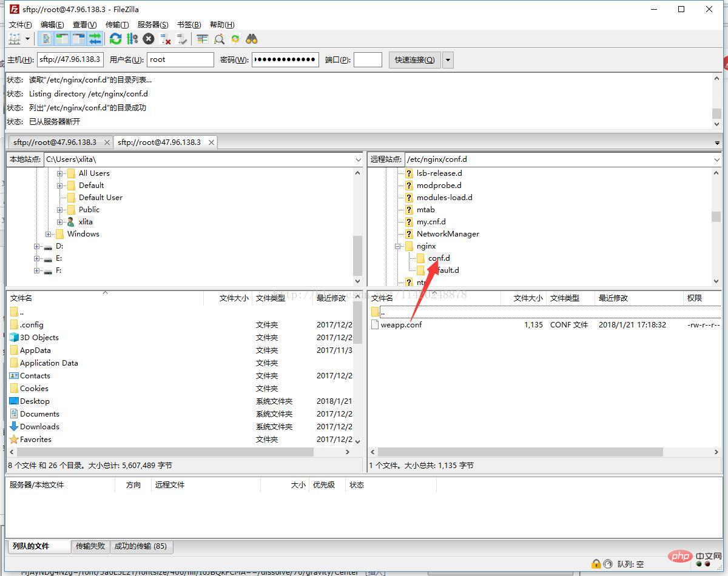This screenshot has width=728, height=576.
Task: Open the 书签(B) menu
Action: click(x=189, y=24)
